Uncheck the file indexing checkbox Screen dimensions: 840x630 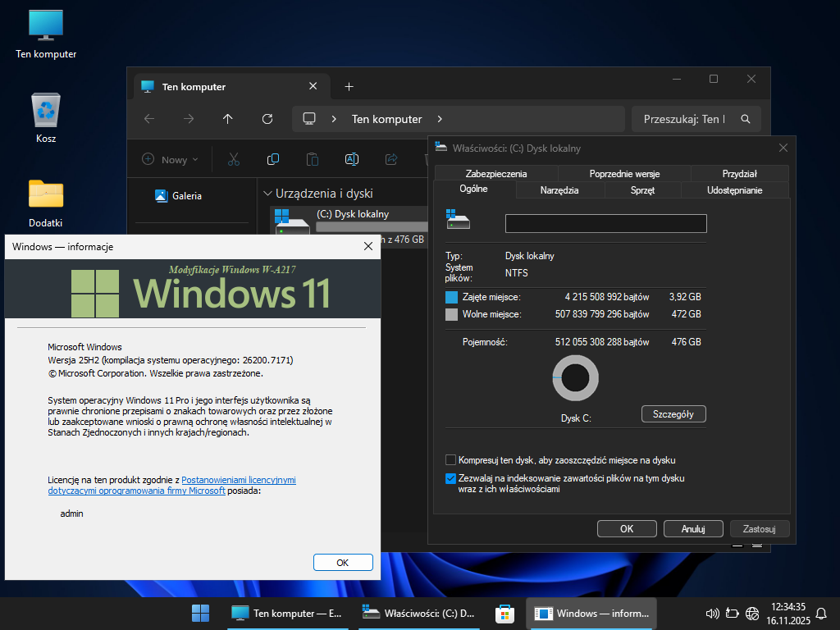450,478
